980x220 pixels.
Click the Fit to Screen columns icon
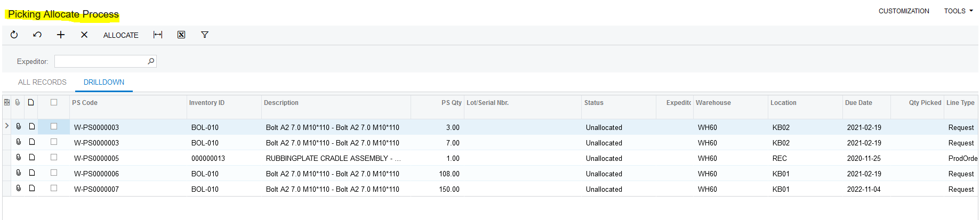click(158, 35)
